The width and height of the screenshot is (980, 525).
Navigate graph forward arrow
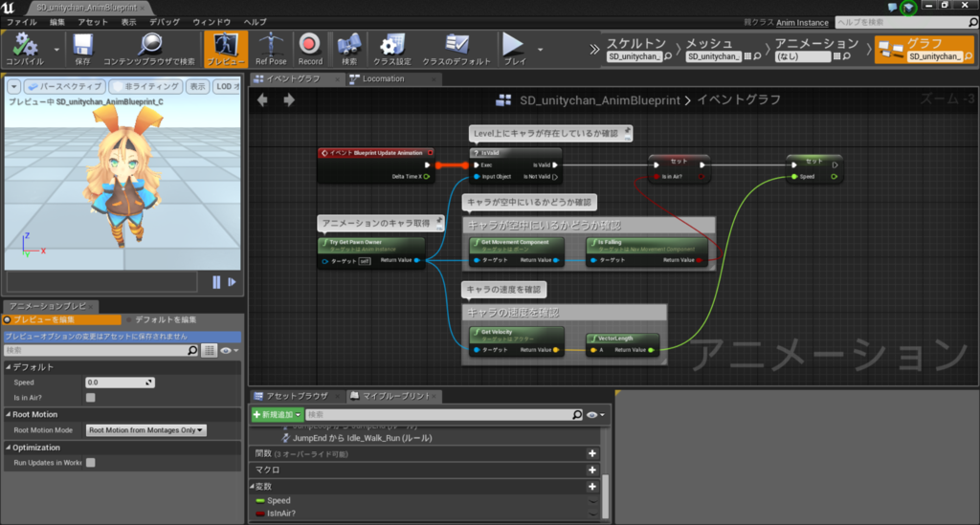click(x=289, y=99)
